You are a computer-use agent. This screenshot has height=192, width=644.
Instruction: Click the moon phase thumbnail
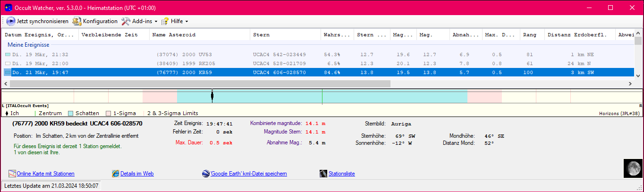click(632, 168)
